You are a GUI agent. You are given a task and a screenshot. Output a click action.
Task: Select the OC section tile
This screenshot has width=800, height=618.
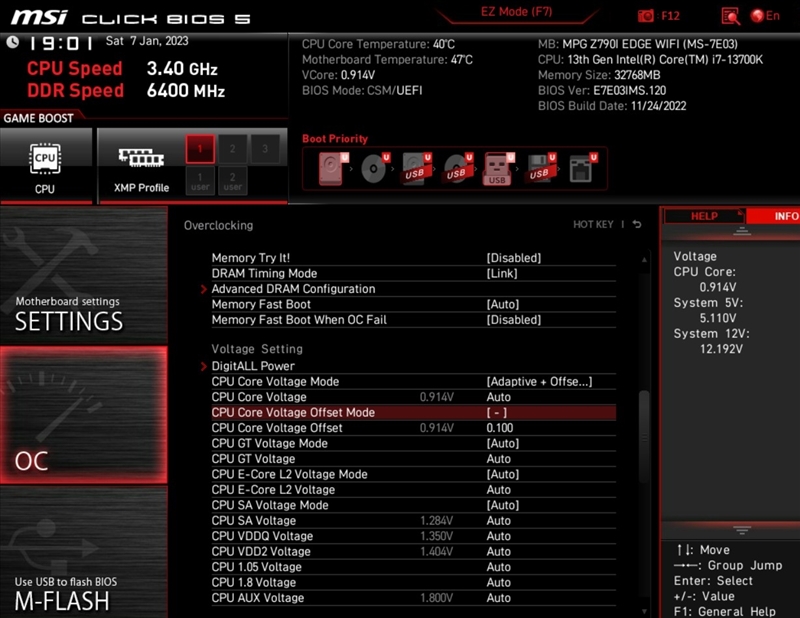pos(84,415)
